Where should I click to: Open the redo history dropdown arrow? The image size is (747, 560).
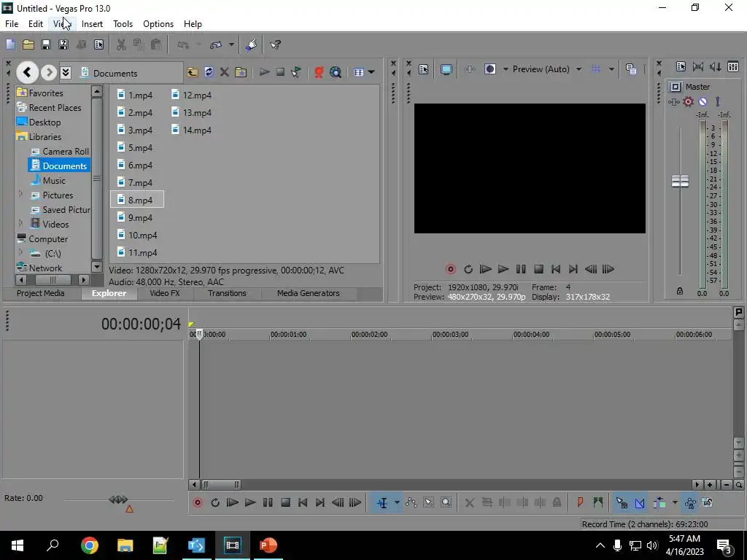231,44
